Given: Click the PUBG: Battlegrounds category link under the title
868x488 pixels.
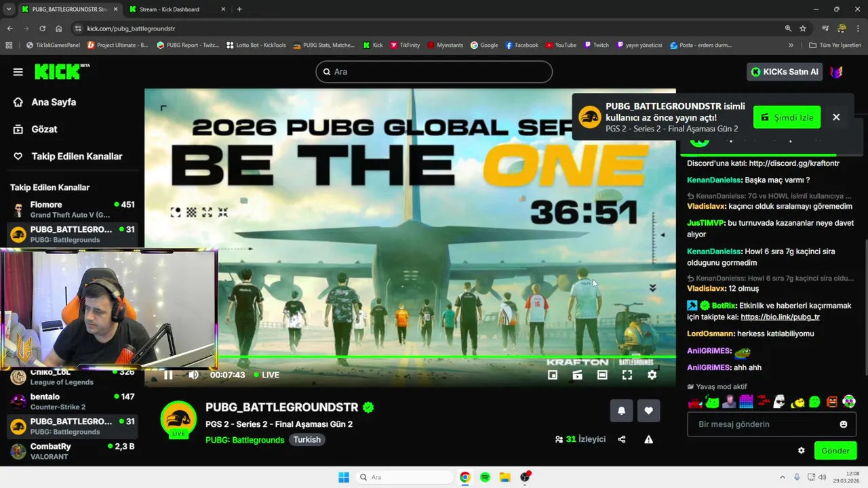Looking at the screenshot, I should click(x=245, y=440).
